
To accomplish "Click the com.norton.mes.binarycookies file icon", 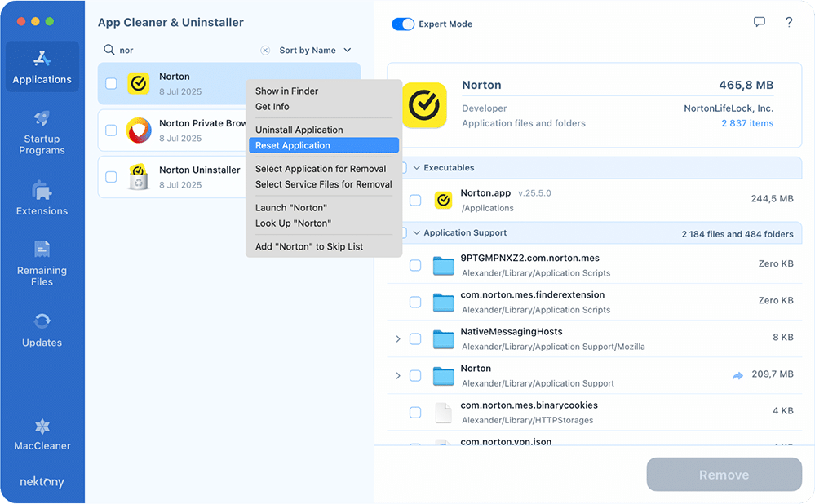I will 443,413.
